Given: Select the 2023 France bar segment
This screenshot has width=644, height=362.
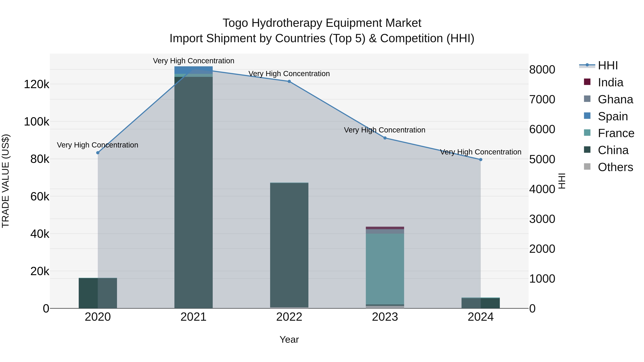Looking at the screenshot, I should [385, 269].
